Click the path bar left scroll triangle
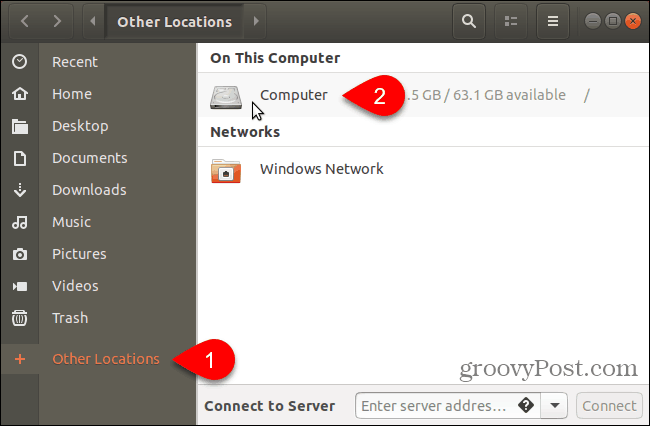The width and height of the screenshot is (650, 426). 93,21
